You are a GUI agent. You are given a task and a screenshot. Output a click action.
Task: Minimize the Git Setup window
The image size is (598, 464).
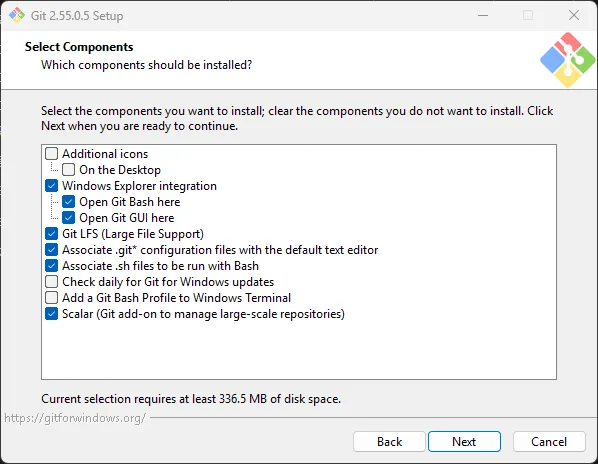click(x=483, y=16)
